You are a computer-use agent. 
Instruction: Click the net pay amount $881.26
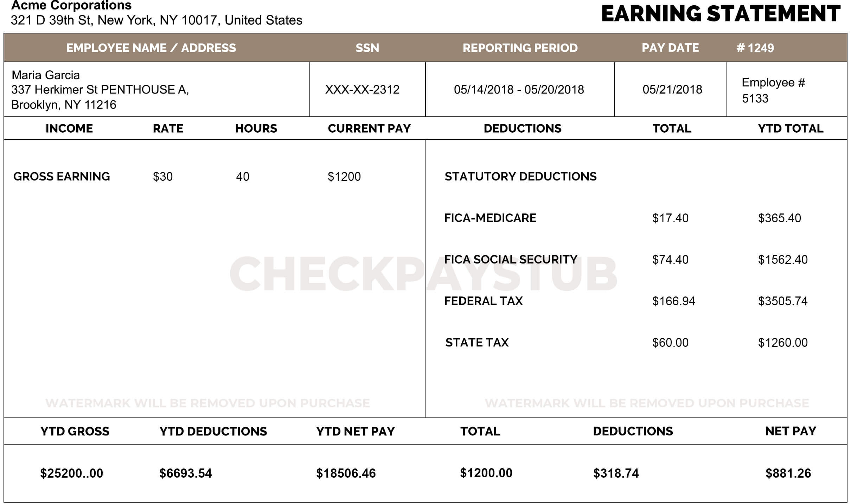788,473
